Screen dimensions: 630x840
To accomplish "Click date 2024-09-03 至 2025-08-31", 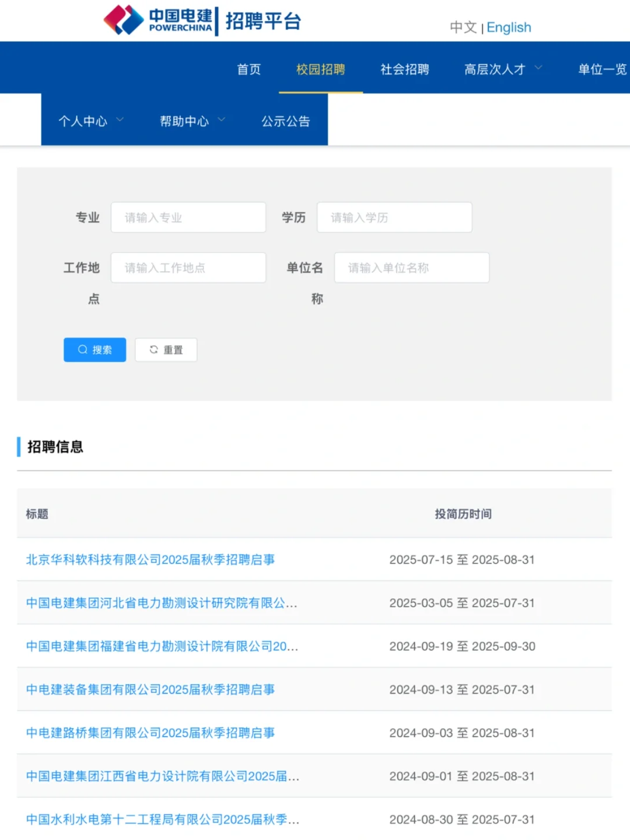I will 462,733.
